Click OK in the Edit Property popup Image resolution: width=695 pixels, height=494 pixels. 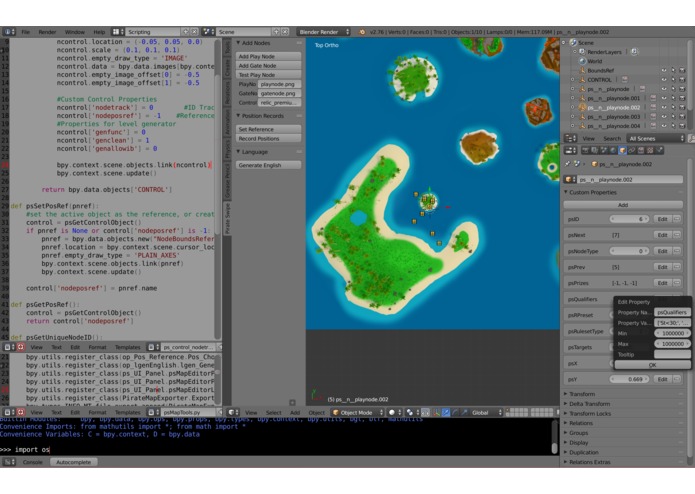[x=652, y=365]
